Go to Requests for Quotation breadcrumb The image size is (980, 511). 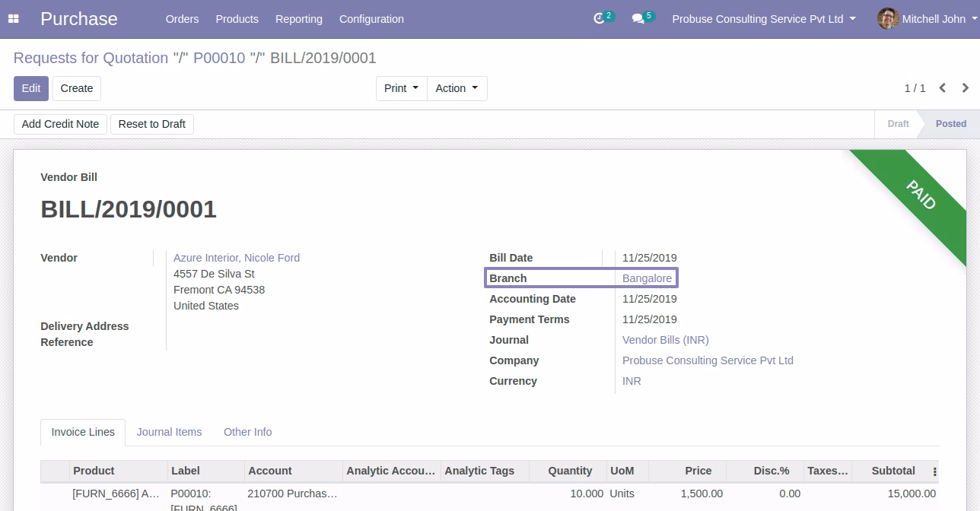[91, 58]
